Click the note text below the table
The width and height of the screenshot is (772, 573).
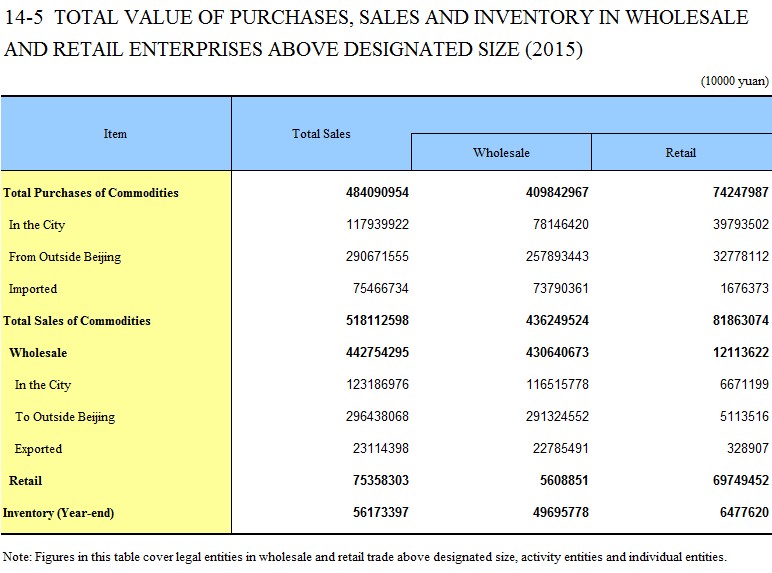click(x=364, y=557)
